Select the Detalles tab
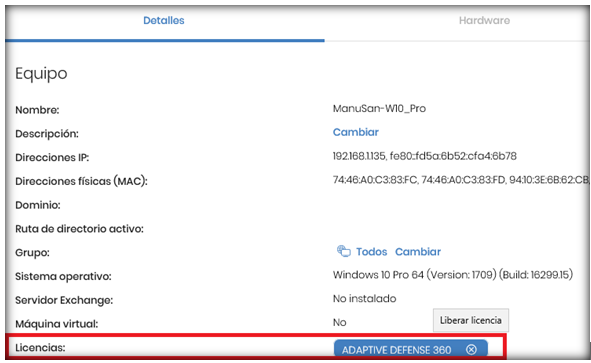 tap(164, 20)
